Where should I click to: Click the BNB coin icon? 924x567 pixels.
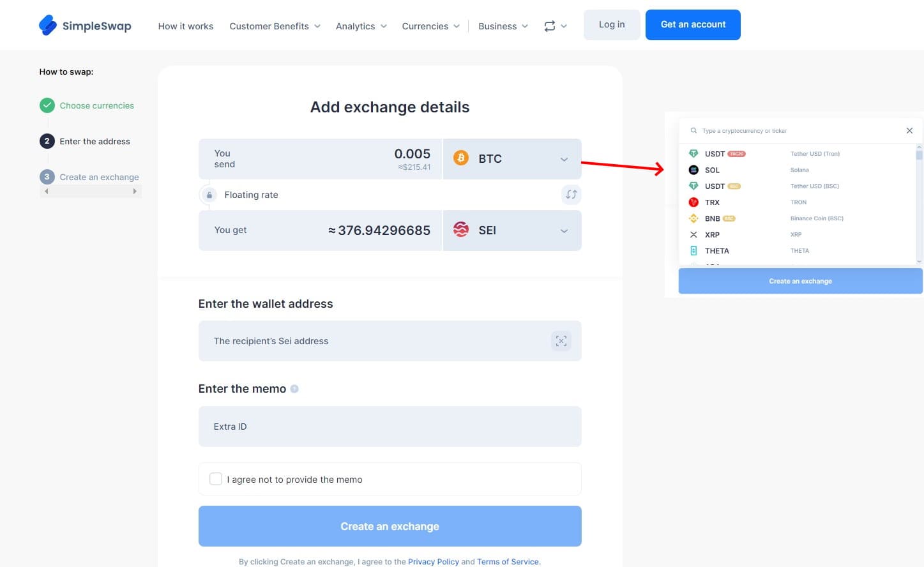693,218
